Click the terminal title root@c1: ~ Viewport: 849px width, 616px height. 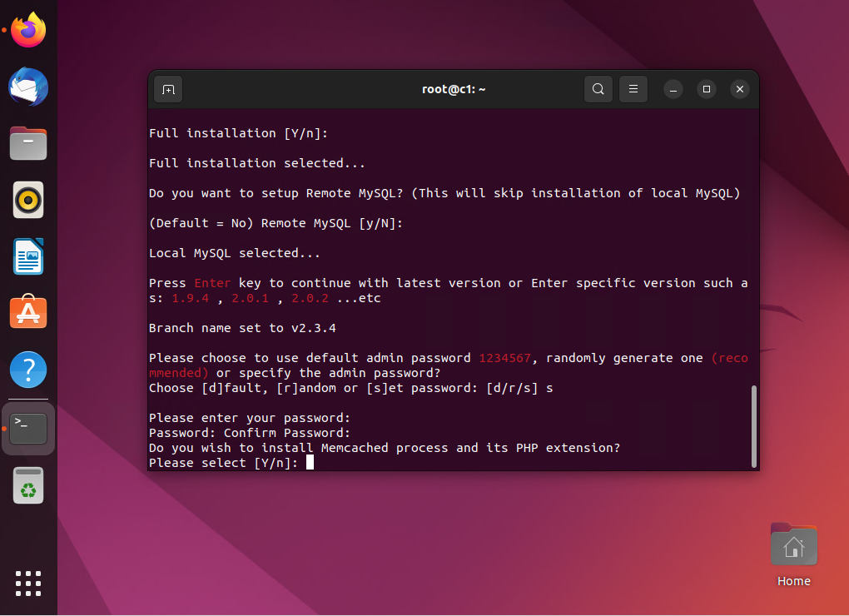tap(454, 89)
